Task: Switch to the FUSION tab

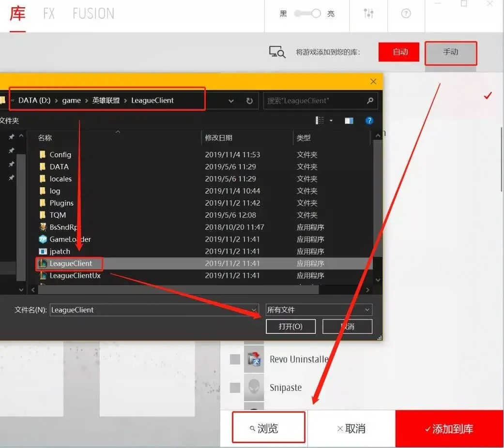Action: point(93,14)
